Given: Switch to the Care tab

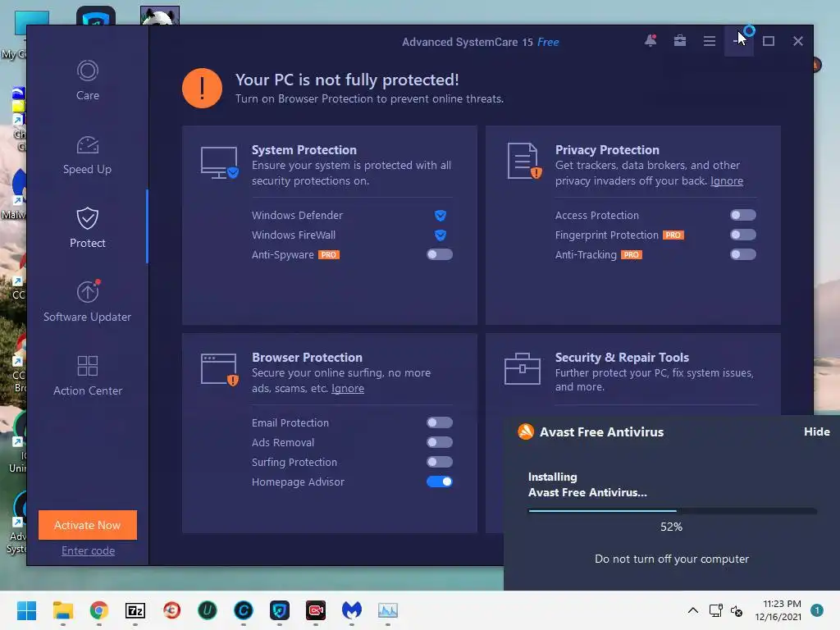Looking at the screenshot, I should [87, 81].
